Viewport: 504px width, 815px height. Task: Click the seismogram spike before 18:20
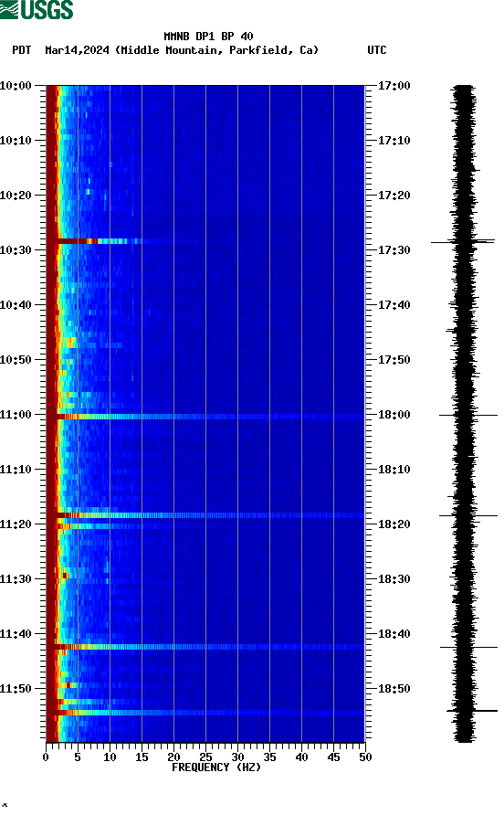pos(468,515)
